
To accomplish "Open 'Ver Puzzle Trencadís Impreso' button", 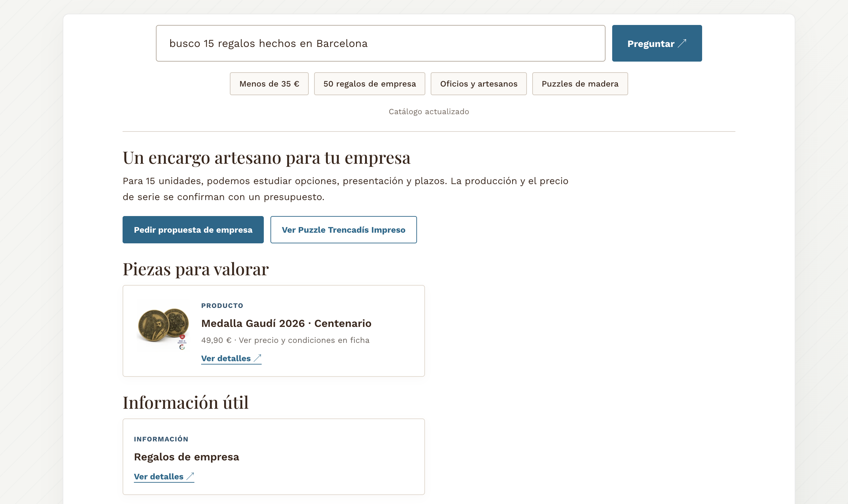I will 343,230.
